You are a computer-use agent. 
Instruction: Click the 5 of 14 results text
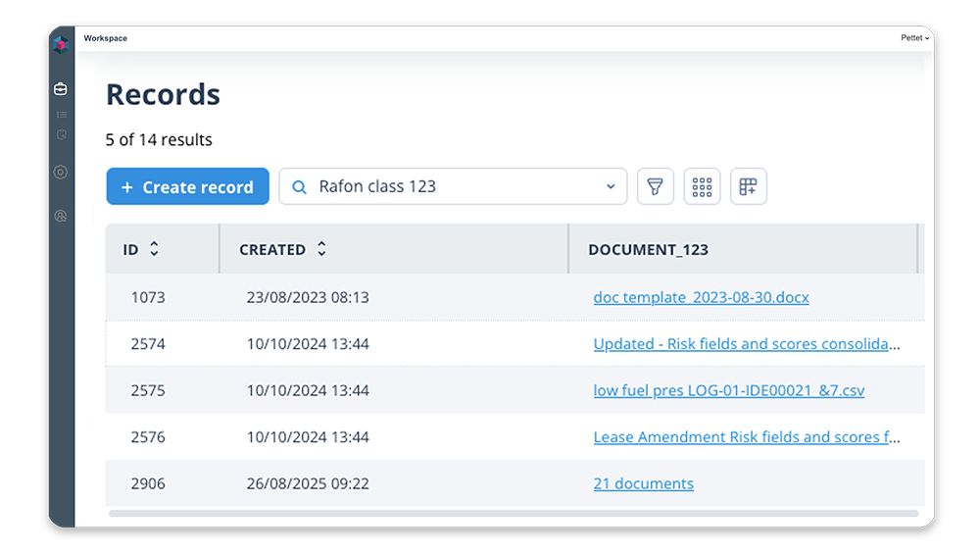coord(159,139)
